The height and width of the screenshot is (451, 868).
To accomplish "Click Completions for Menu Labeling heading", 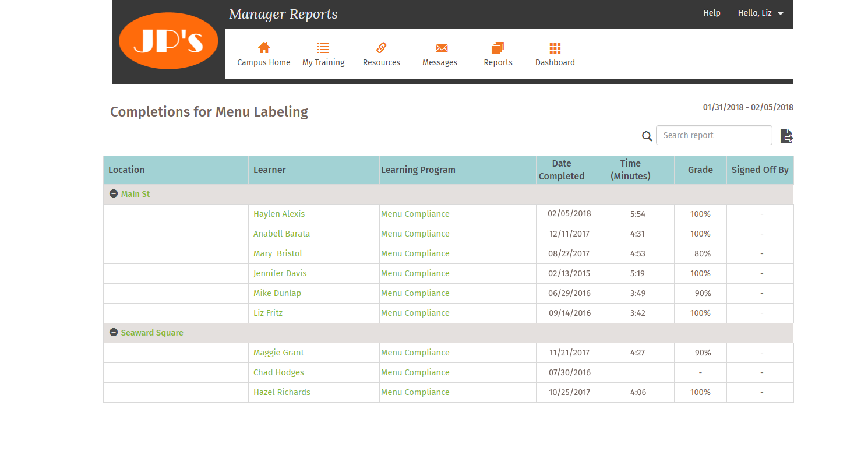I will [209, 112].
